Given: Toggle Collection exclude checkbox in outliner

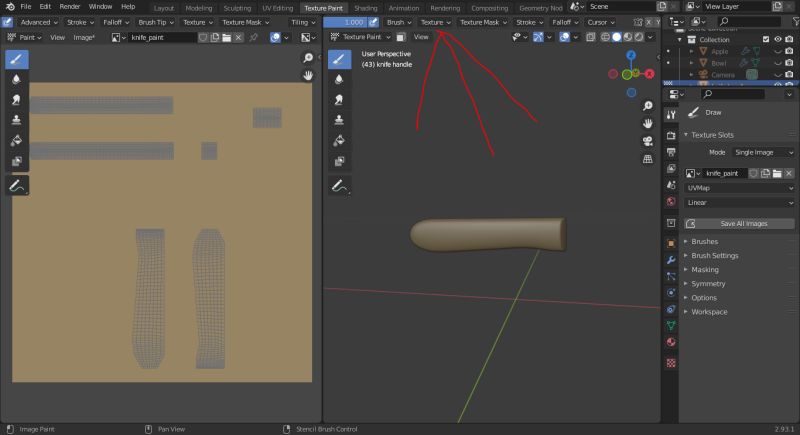Looking at the screenshot, I should [x=765, y=39].
